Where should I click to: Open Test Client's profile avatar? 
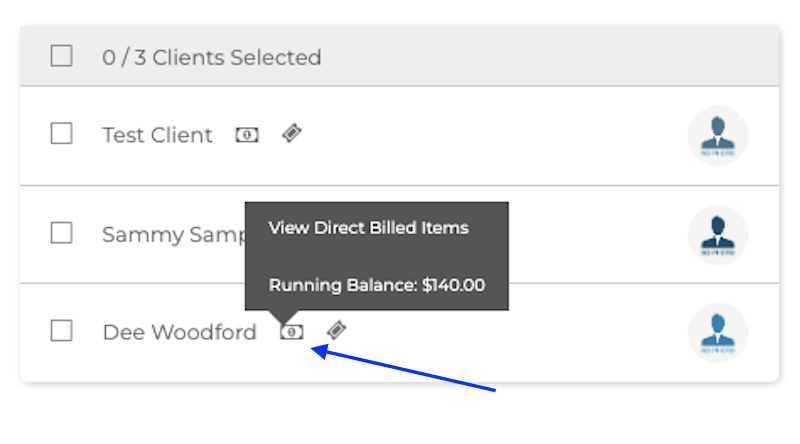[x=718, y=135]
